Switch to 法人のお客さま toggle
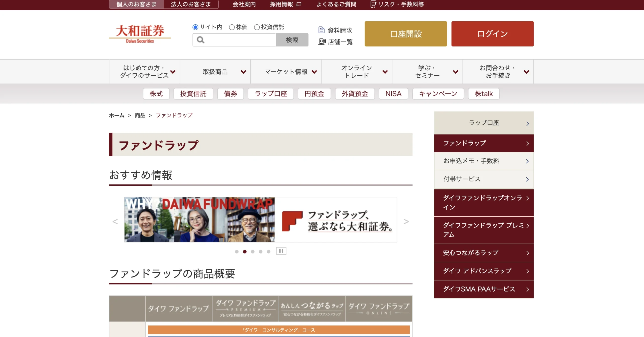The image size is (644, 337). pyautogui.click(x=191, y=4)
